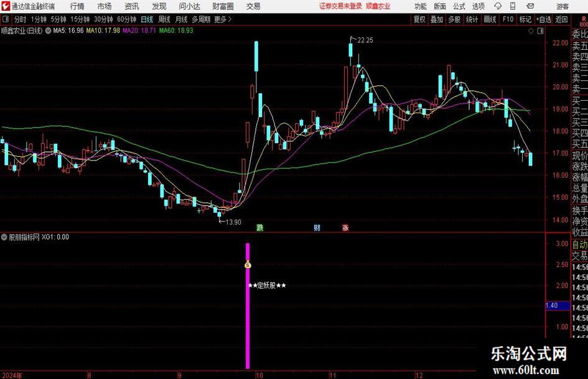Open F10 company info
588x379 pixels.
[x=508, y=19]
